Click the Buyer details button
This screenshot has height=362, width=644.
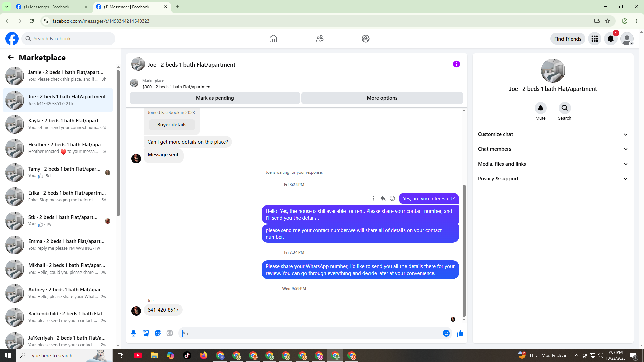(x=172, y=125)
